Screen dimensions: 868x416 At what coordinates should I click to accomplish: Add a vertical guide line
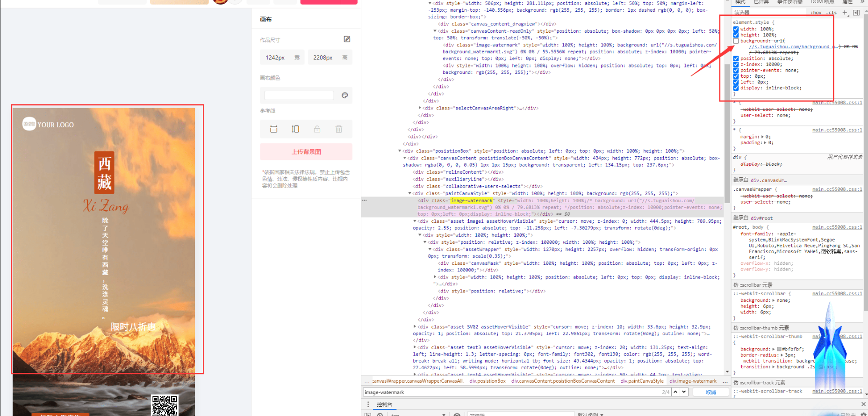pos(295,129)
